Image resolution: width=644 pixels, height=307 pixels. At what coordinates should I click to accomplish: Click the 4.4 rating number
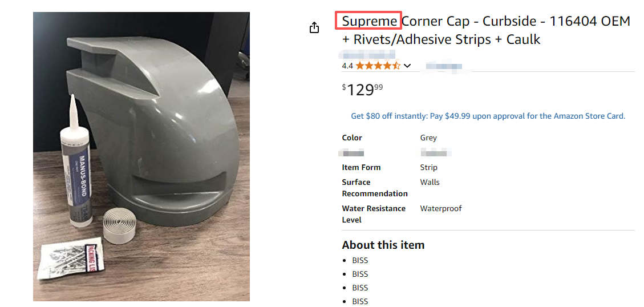[x=347, y=66]
